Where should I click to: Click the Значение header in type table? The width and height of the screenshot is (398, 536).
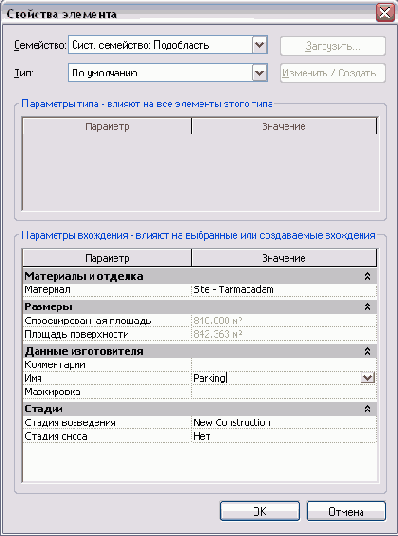coord(284,126)
